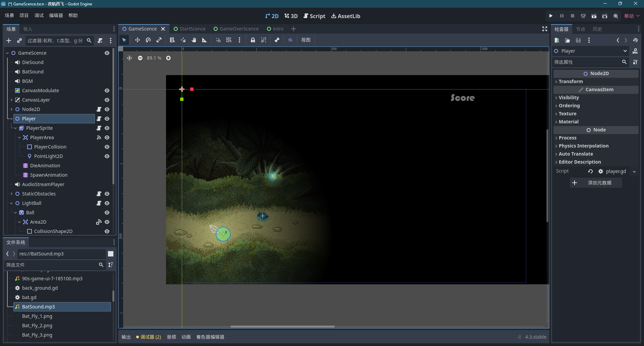The width and height of the screenshot is (644, 346).
Task: Select the Ruler Mode tool
Action: 205,40
